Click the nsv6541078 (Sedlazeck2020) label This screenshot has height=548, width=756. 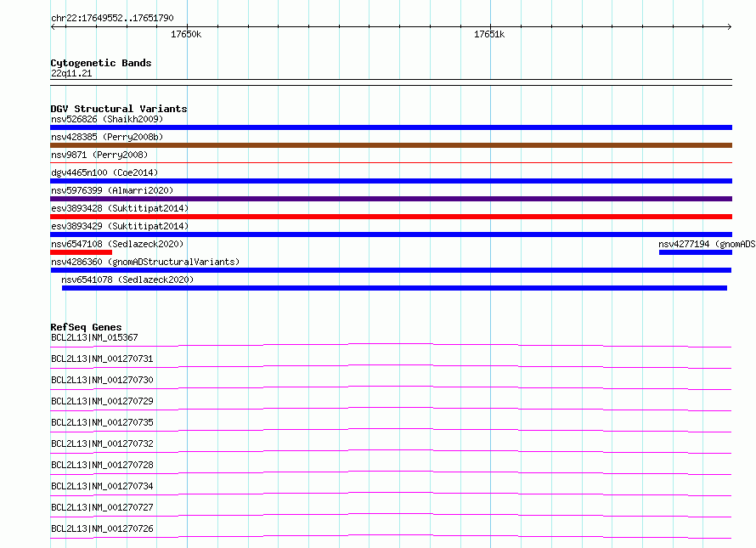coord(127,280)
